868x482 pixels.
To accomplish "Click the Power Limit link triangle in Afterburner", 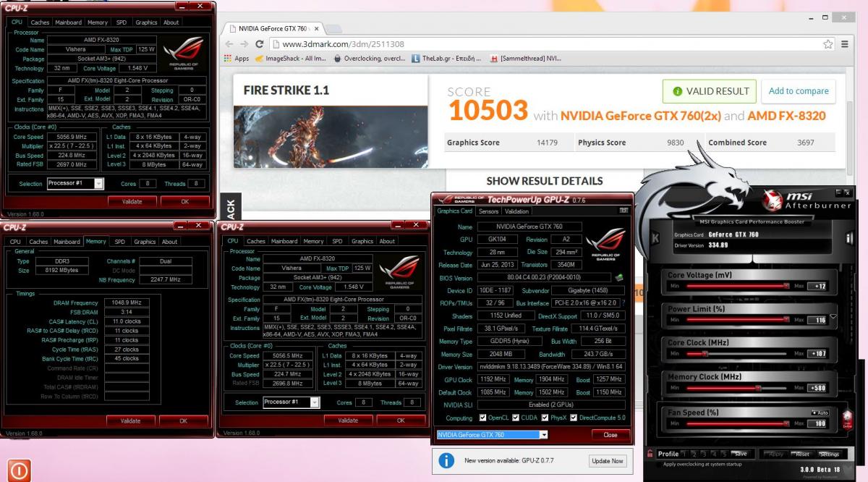I will tap(834, 316).
